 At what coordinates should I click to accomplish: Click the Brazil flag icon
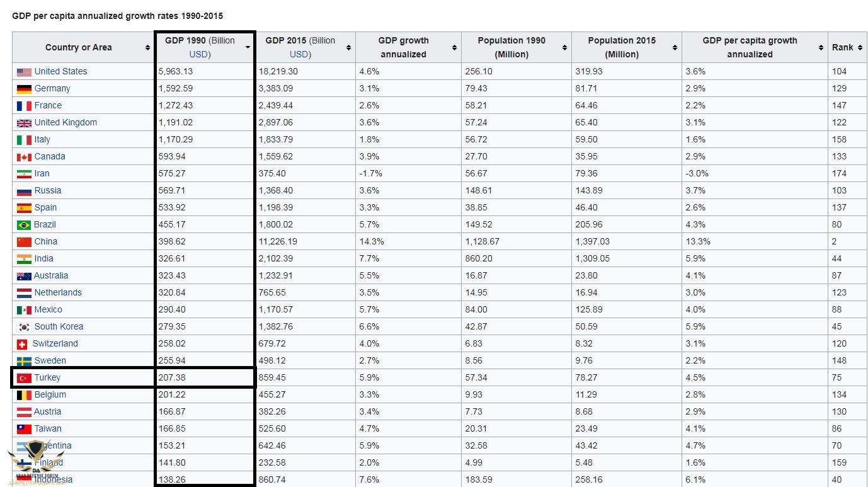24,225
